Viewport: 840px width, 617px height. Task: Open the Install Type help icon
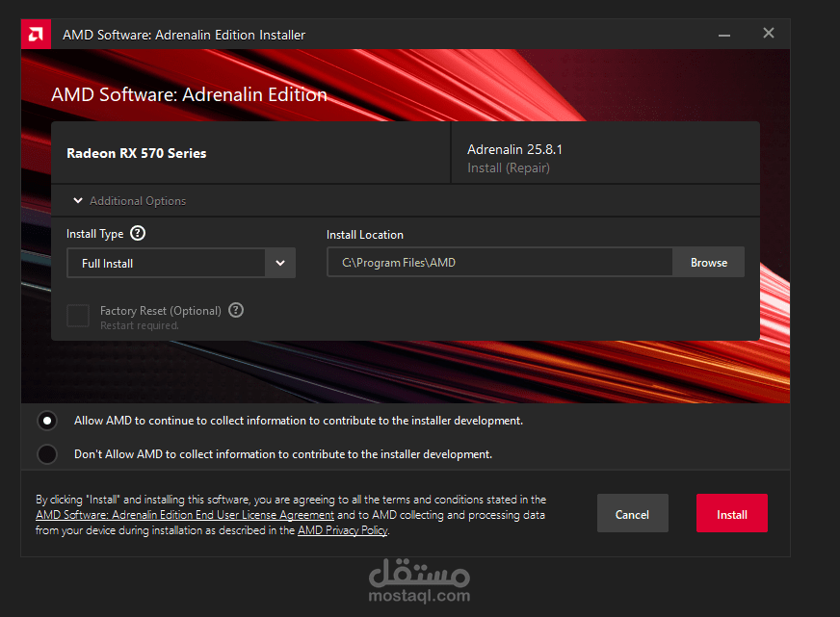coord(138,233)
